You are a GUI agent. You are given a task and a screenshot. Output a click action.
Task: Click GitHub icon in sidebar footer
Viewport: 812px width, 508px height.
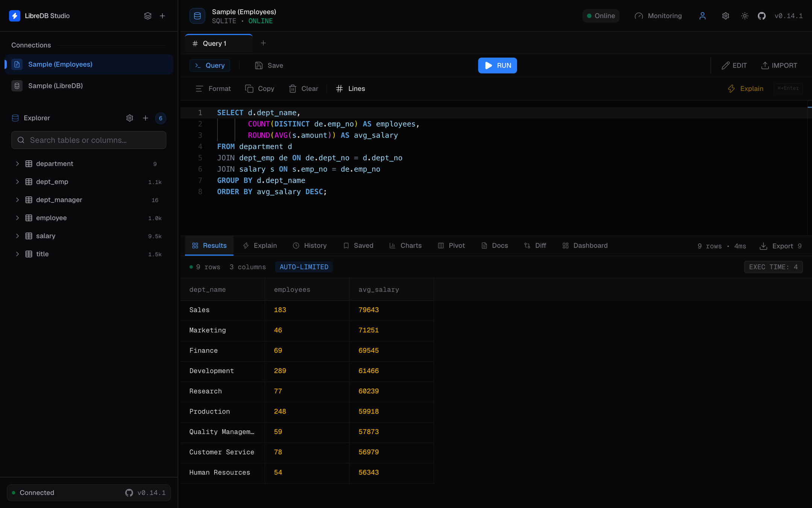(129, 493)
